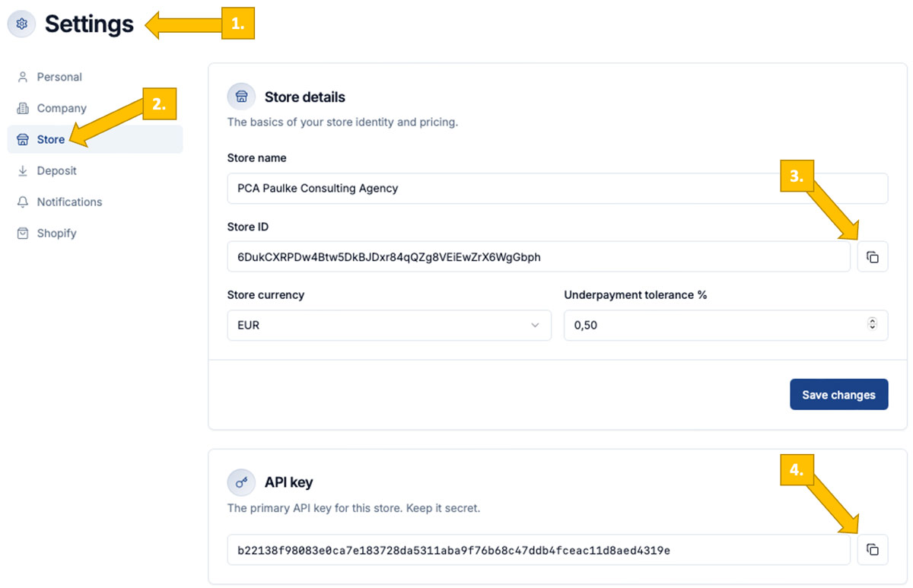This screenshot has height=588, width=913.
Task: Select the Store settings section
Action: tap(95, 139)
